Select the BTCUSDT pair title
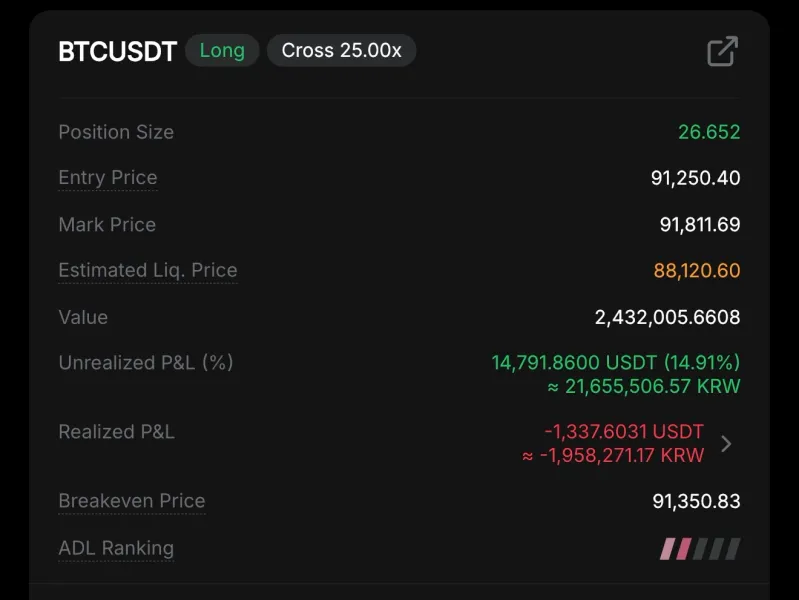The height and width of the screenshot is (600, 799). [x=117, y=52]
